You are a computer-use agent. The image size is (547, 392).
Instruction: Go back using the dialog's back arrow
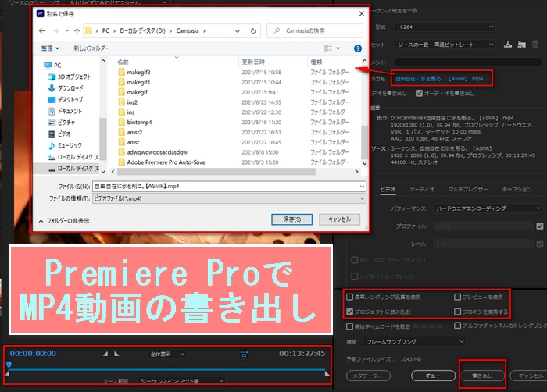click(42, 31)
